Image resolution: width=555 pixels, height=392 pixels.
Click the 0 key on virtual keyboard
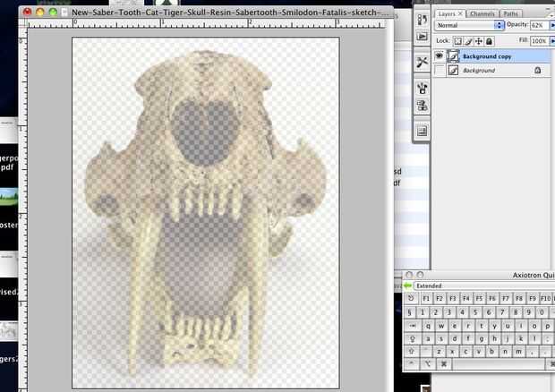click(542, 312)
